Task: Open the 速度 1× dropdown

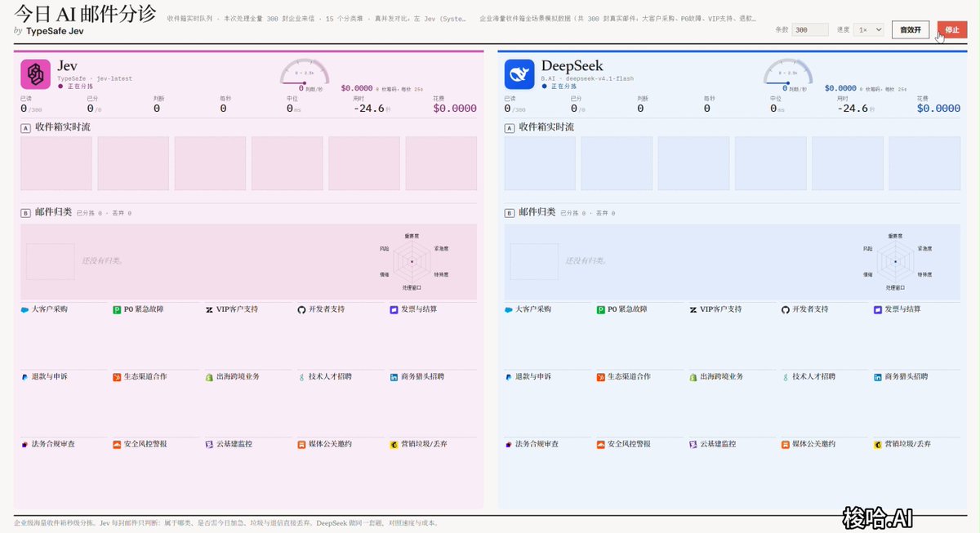Action: (869, 29)
